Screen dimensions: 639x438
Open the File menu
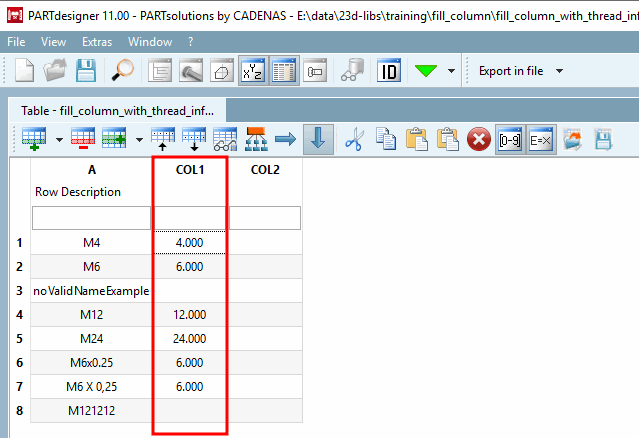click(16, 42)
